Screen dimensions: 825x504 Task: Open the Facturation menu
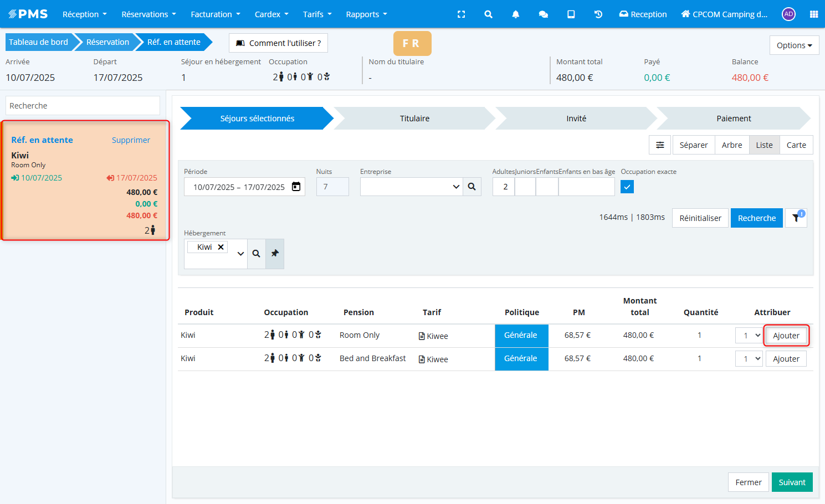[x=215, y=14]
